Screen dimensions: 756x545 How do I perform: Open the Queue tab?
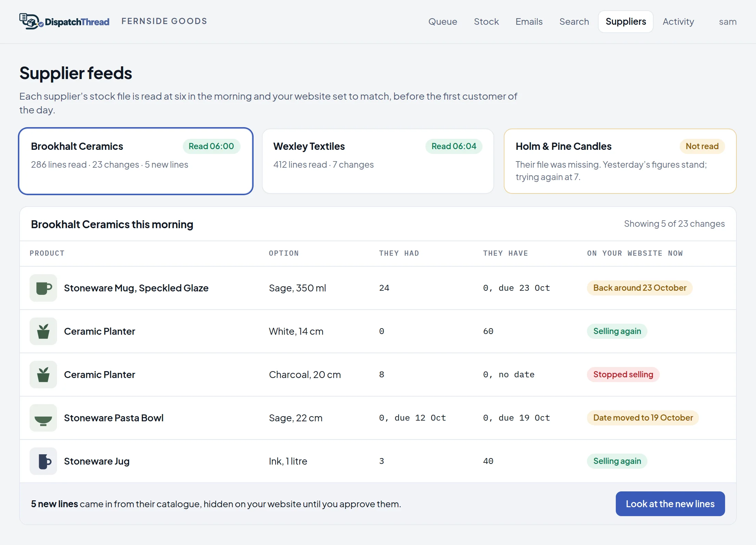(443, 22)
